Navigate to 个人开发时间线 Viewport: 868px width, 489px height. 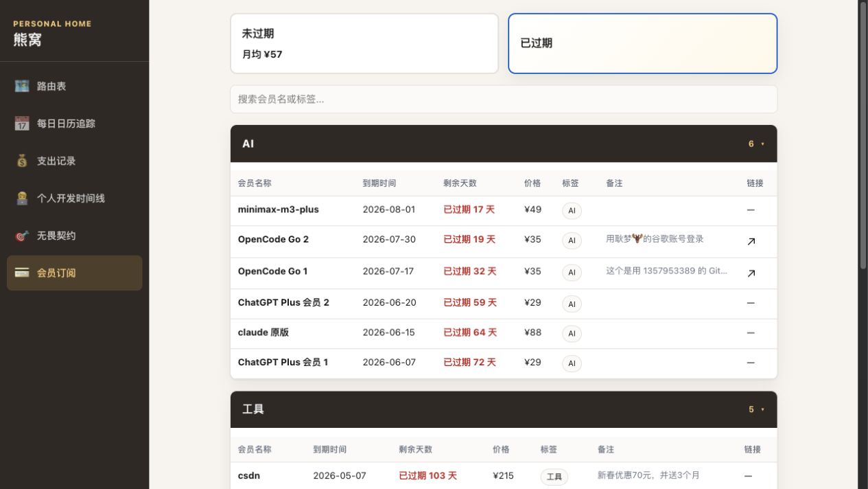(x=74, y=198)
